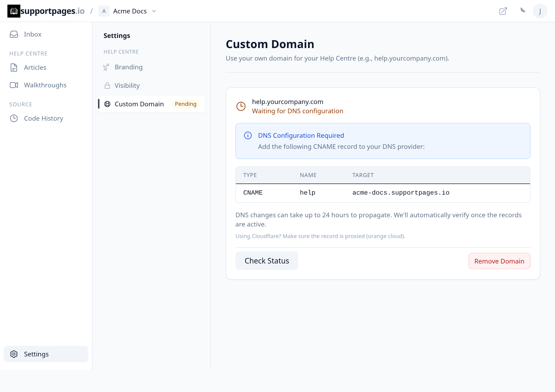Click the Inbox tray icon
Image resolution: width=555 pixels, height=392 pixels.
[x=14, y=34]
